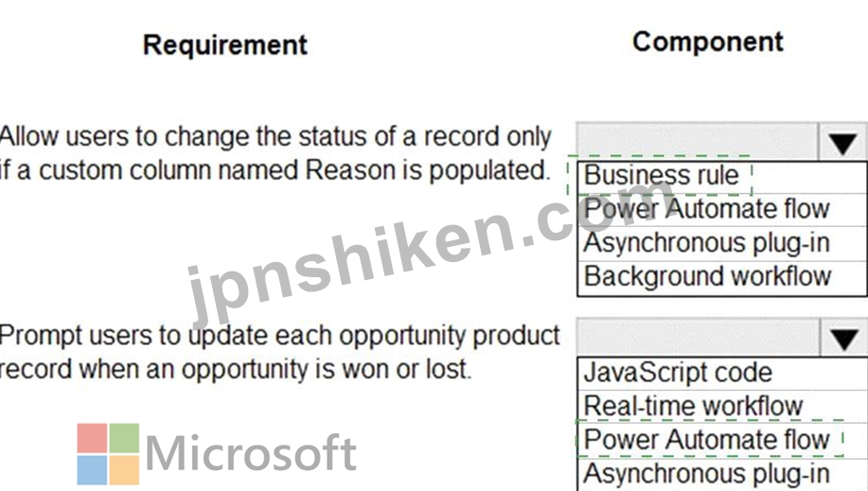This screenshot has width=868, height=491.
Task: Click the blue square of Microsoft logo
Action: (92, 470)
